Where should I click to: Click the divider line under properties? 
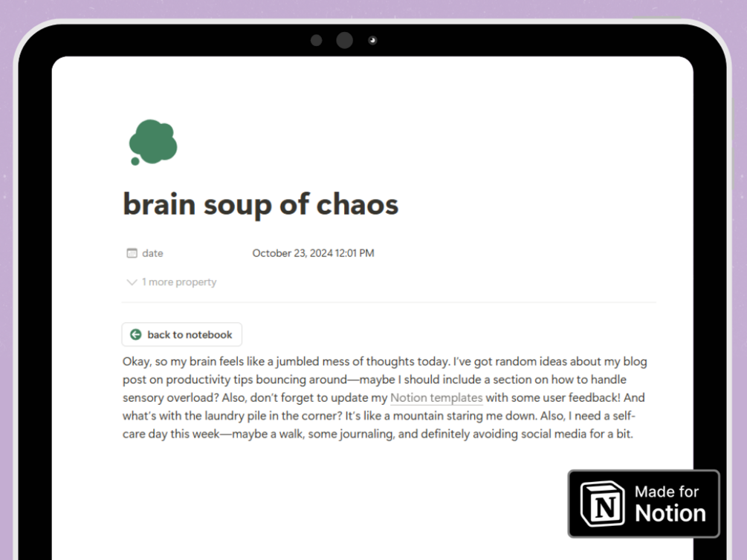click(389, 302)
